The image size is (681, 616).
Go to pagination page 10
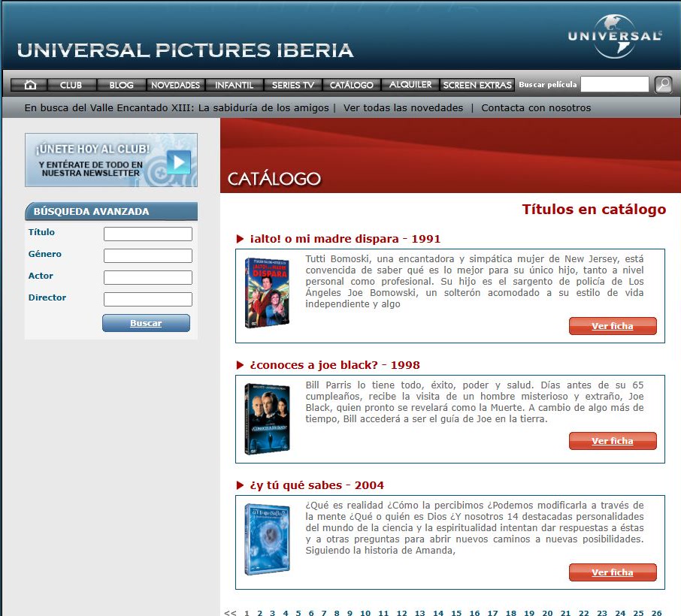pos(365,613)
